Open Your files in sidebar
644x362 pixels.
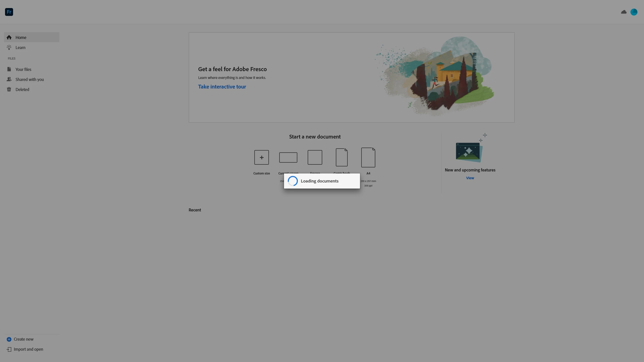[x=23, y=69]
